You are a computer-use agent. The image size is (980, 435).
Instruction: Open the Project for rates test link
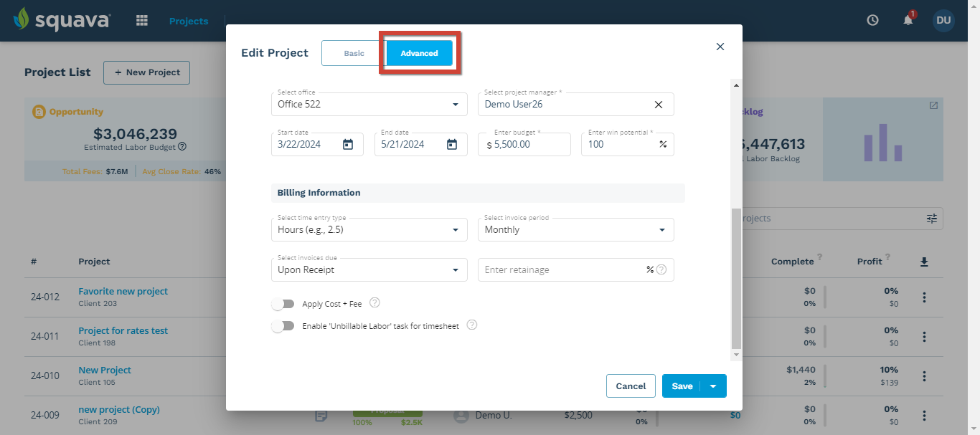[123, 330]
